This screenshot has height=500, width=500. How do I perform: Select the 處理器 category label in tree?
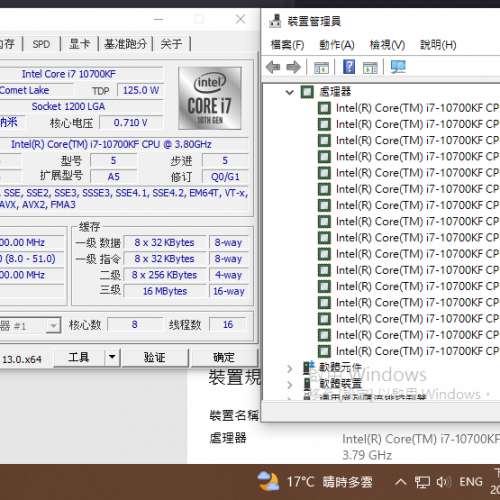click(335, 92)
